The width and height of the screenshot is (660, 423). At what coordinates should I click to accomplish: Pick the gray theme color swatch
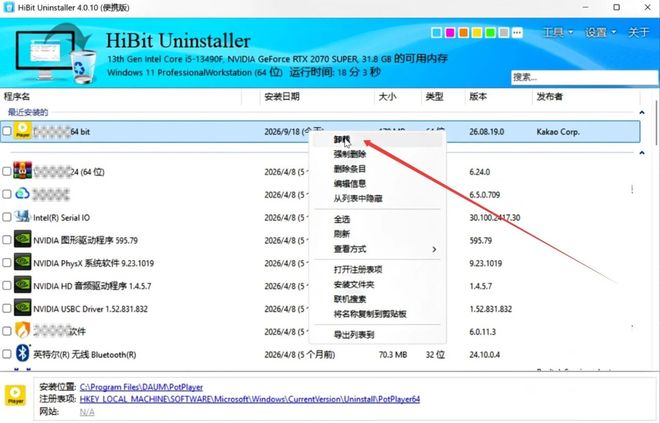tap(504, 32)
